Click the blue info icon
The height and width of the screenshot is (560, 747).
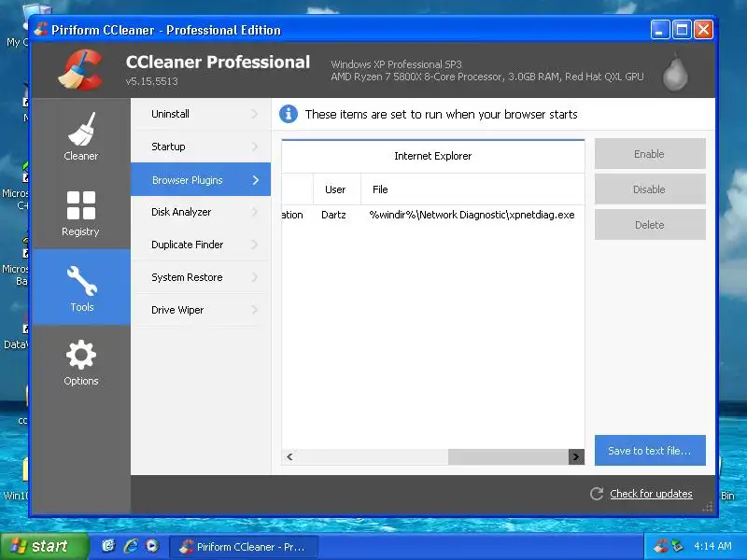point(289,114)
